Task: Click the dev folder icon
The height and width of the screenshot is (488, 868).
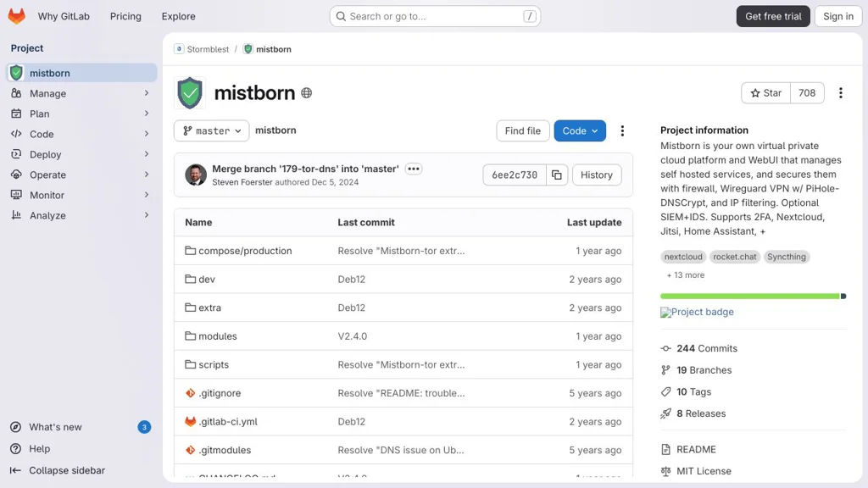Action: point(191,279)
